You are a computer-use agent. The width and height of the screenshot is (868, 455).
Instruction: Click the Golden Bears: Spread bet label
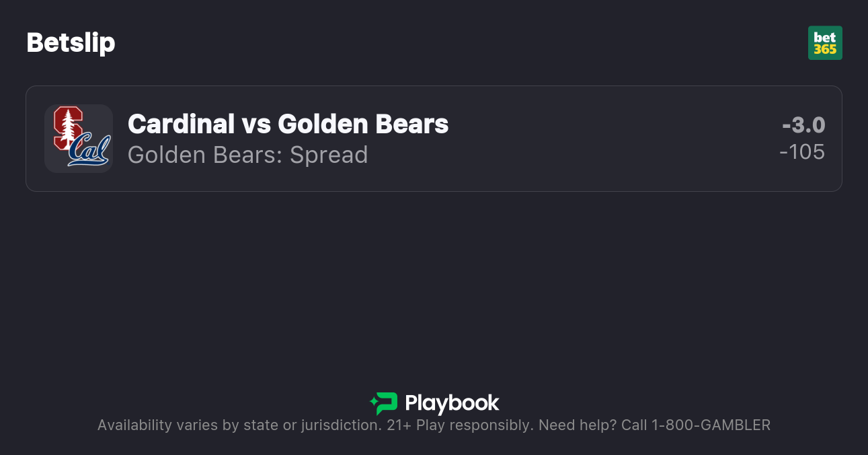pyautogui.click(x=247, y=155)
